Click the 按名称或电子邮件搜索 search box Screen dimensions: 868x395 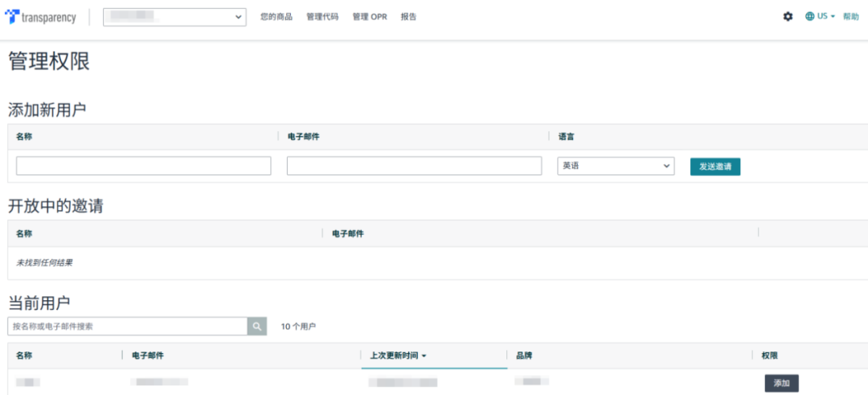(127, 327)
